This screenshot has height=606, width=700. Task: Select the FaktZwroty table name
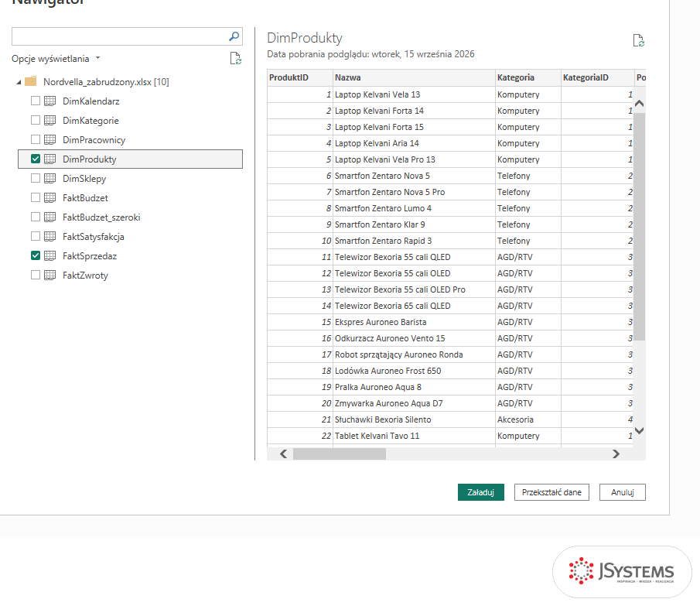click(85, 276)
